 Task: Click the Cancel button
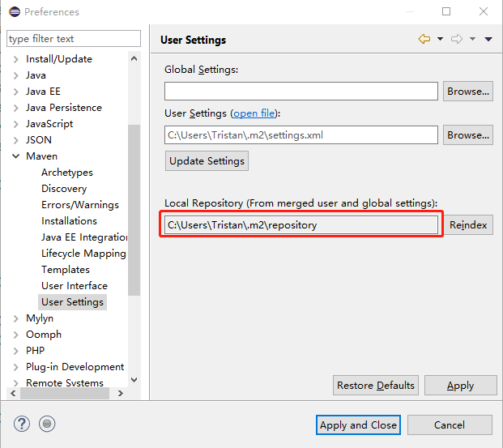tap(450, 425)
